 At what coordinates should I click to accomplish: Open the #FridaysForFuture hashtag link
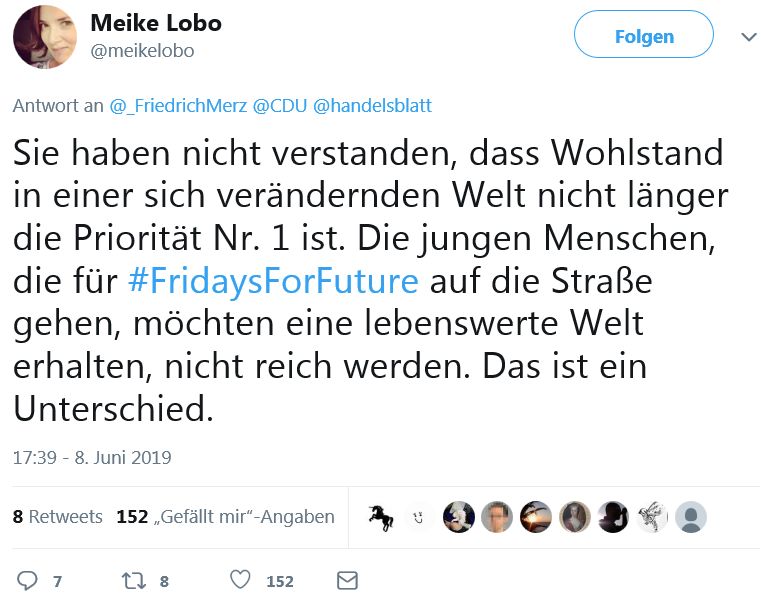point(273,281)
